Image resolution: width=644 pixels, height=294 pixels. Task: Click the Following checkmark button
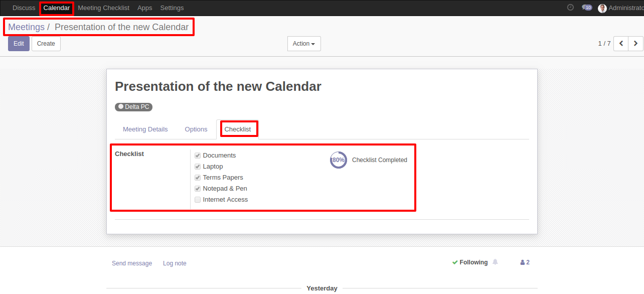pyautogui.click(x=470, y=262)
